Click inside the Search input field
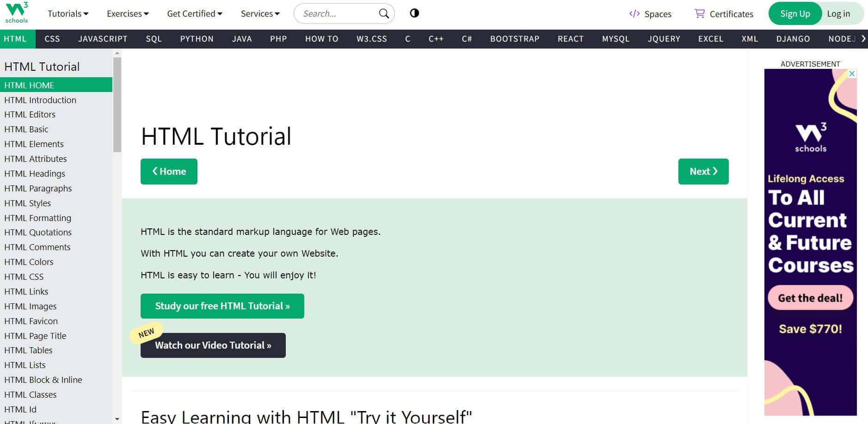 (338, 13)
